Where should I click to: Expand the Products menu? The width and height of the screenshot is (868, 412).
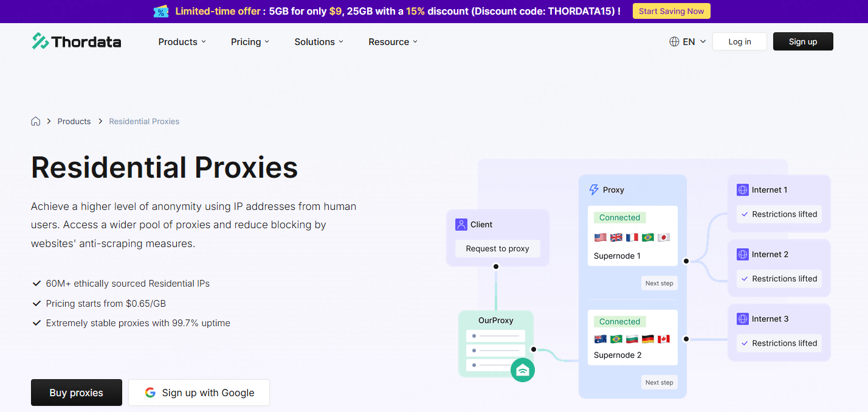click(182, 41)
